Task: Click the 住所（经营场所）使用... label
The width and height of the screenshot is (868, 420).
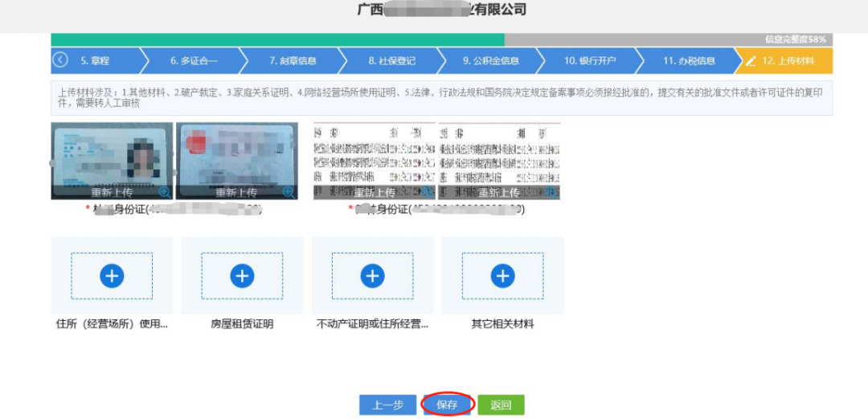Action: tap(112, 325)
